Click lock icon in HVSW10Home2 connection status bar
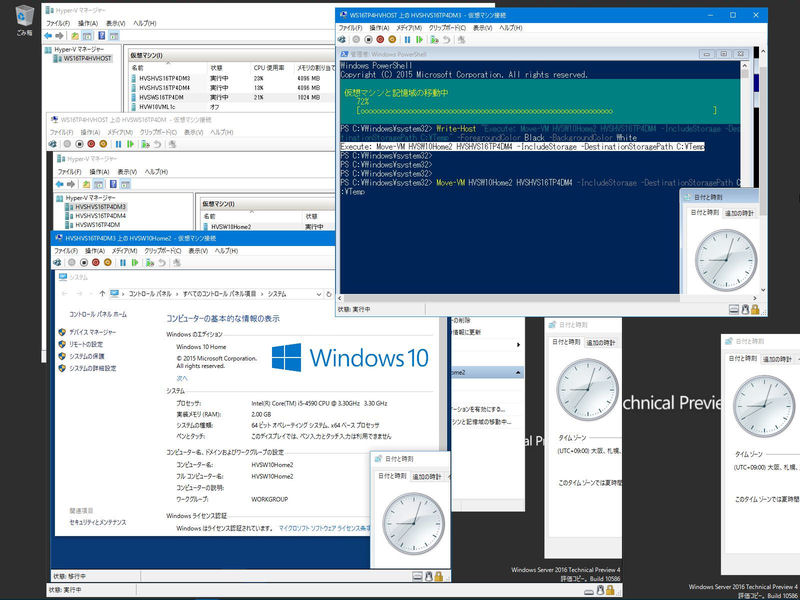 [x=438, y=577]
